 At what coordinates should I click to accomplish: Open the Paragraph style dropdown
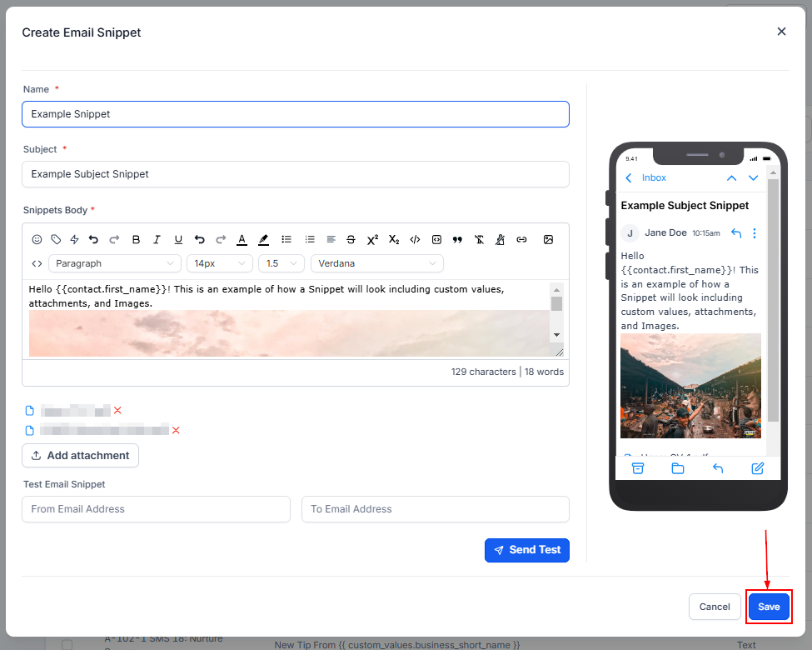click(x=115, y=263)
